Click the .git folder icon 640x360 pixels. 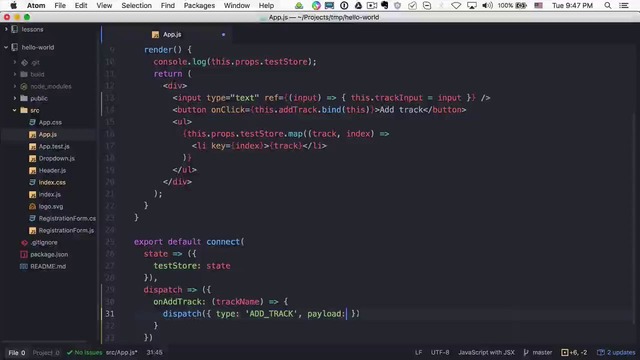[x=24, y=62]
